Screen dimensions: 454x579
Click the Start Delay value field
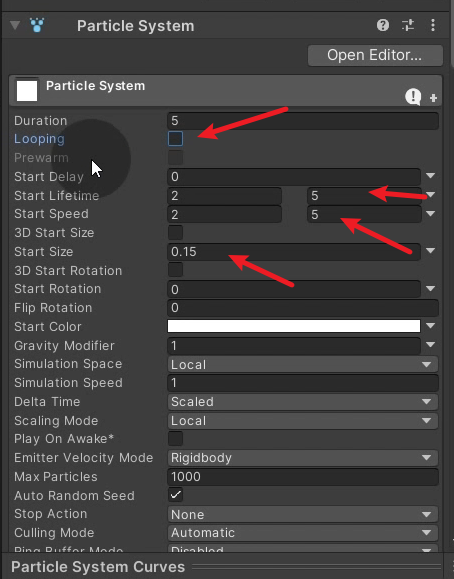(x=294, y=177)
